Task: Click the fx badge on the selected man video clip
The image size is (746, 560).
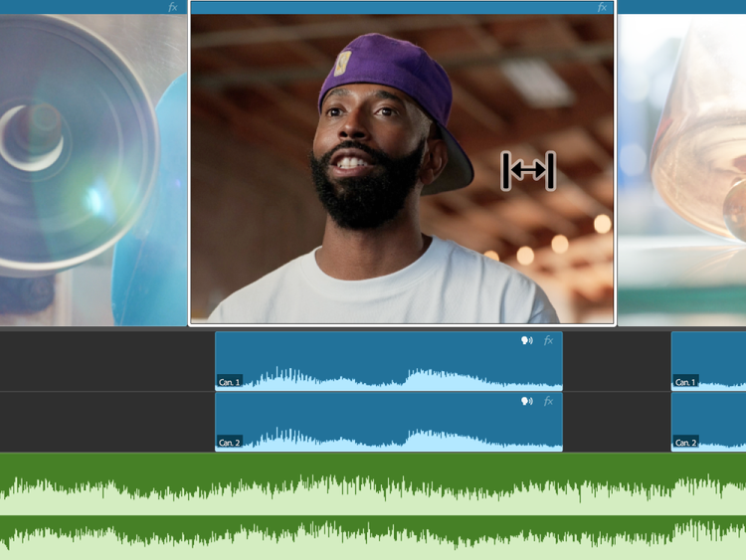Action: pos(602,7)
